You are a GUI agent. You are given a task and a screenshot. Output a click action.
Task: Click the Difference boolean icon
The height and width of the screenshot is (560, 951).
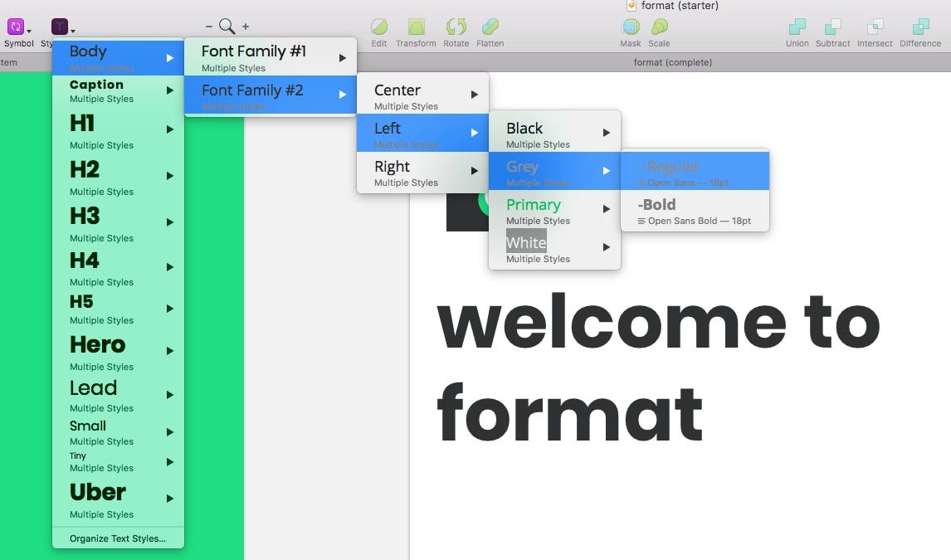pos(920,27)
